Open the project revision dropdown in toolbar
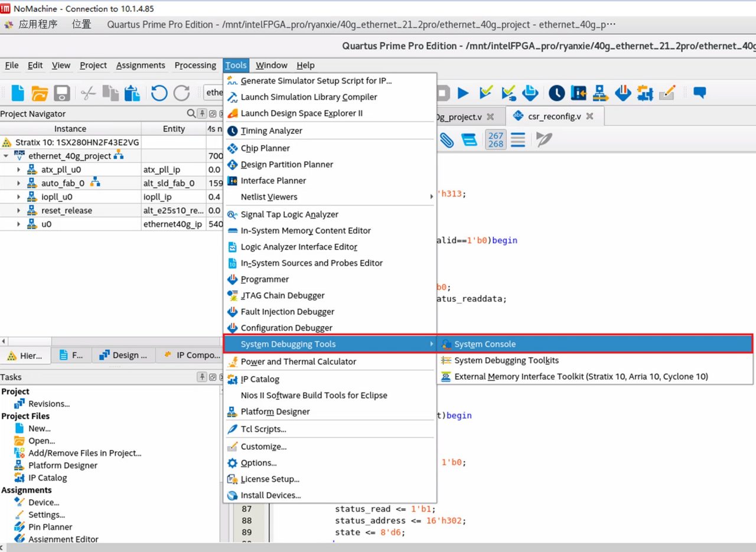 (x=213, y=93)
